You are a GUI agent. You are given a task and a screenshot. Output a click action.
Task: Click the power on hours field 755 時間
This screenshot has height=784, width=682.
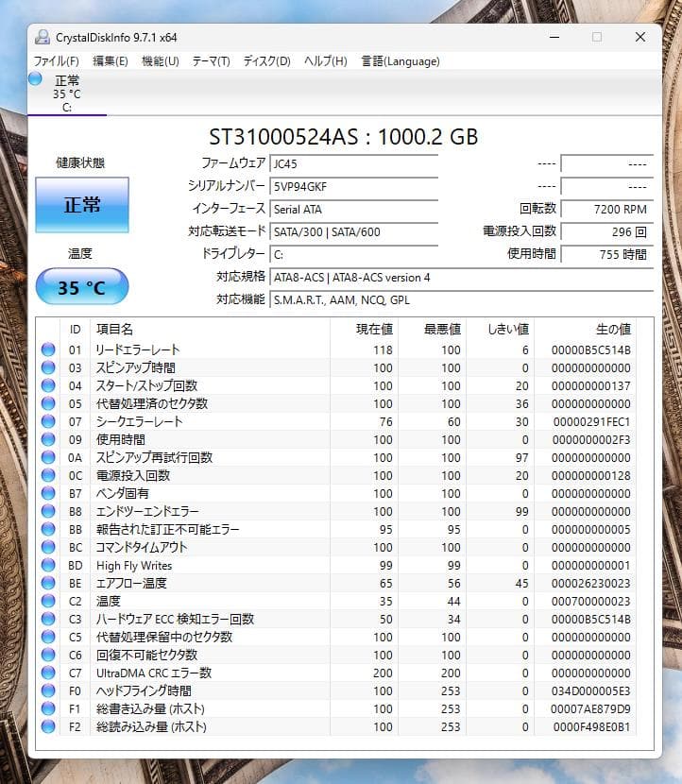[607, 254]
